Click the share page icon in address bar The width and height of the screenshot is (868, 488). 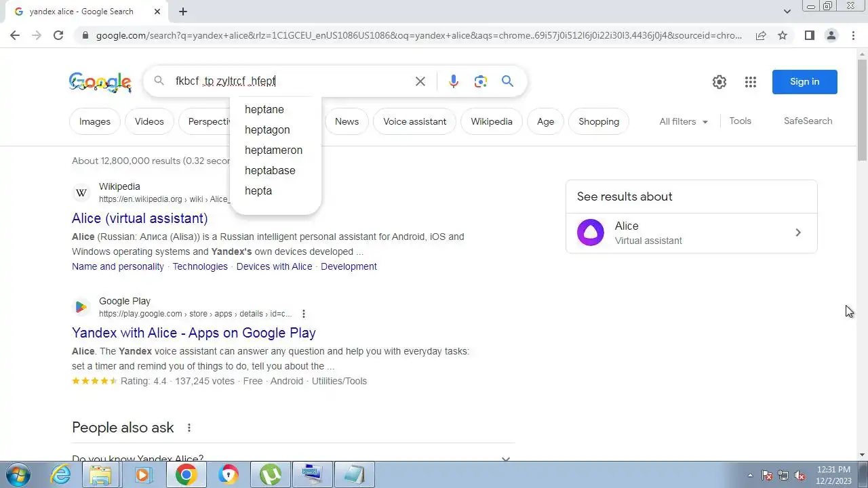(x=761, y=35)
